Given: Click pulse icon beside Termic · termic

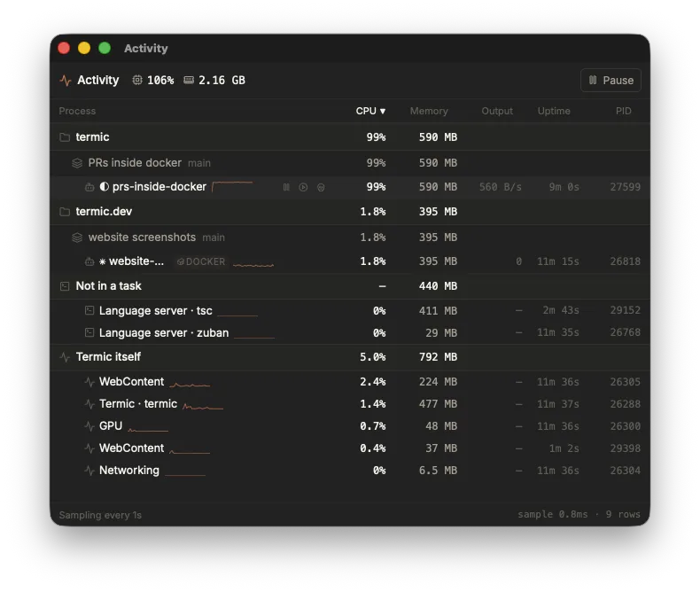Looking at the screenshot, I should coord(89,404).
